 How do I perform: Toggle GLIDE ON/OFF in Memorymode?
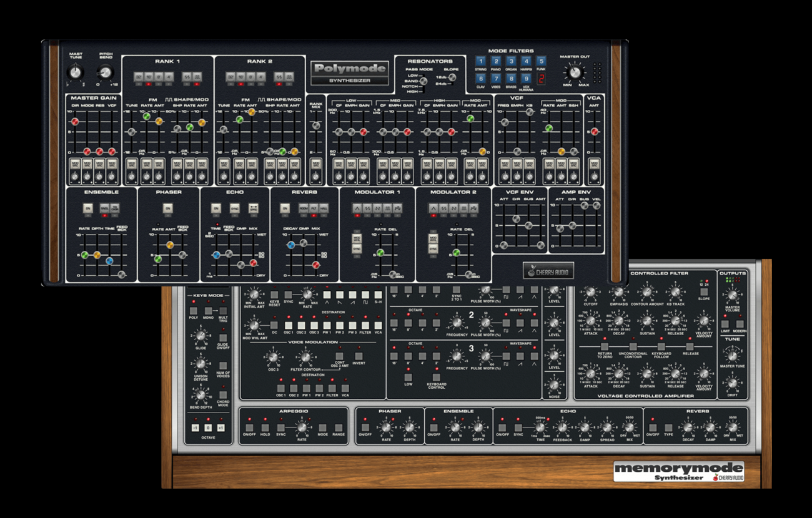tap(223, 338)
